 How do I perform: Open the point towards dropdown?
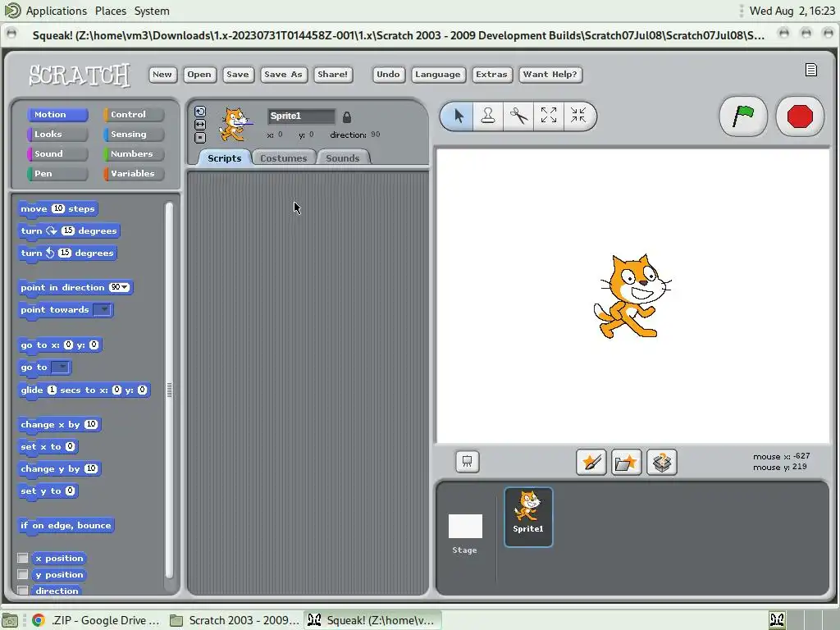[103, 309]
